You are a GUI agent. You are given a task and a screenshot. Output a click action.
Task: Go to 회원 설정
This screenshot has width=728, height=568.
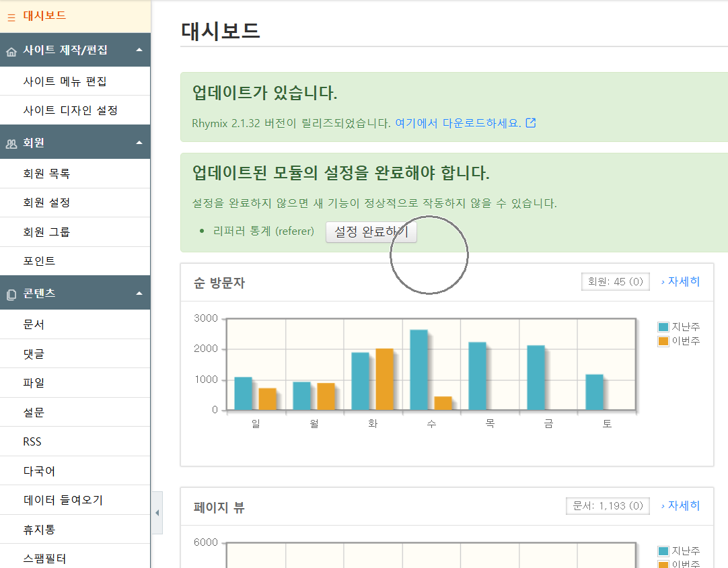[75, 203]
